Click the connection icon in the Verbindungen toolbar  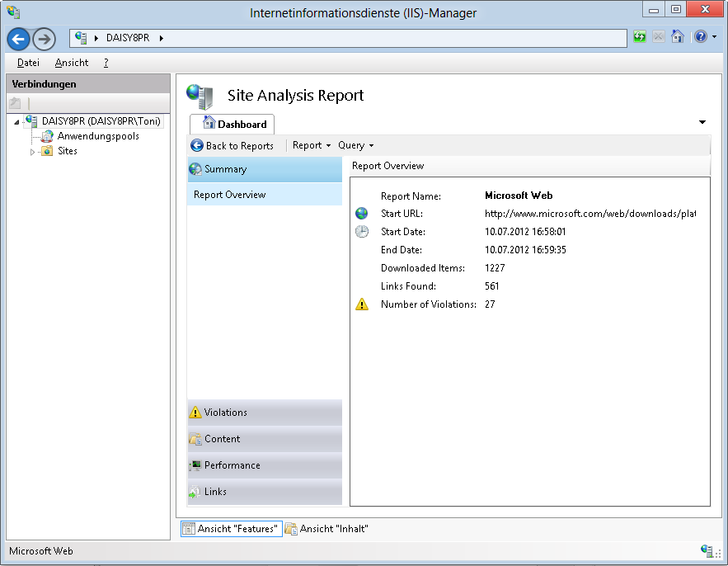point(15,103)
